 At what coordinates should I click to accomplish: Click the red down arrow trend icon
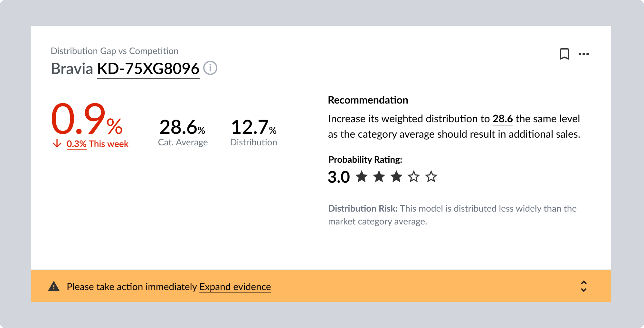click(57, 143)
